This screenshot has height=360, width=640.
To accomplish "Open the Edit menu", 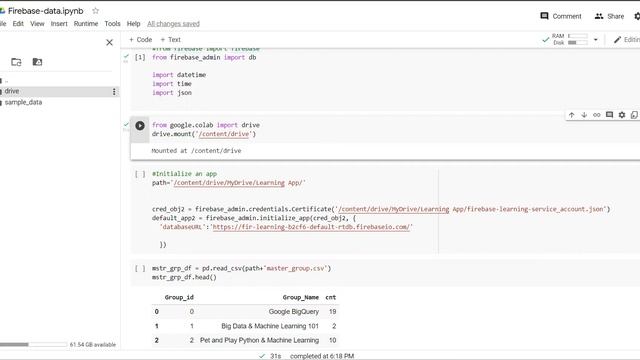I will [18, 24].
